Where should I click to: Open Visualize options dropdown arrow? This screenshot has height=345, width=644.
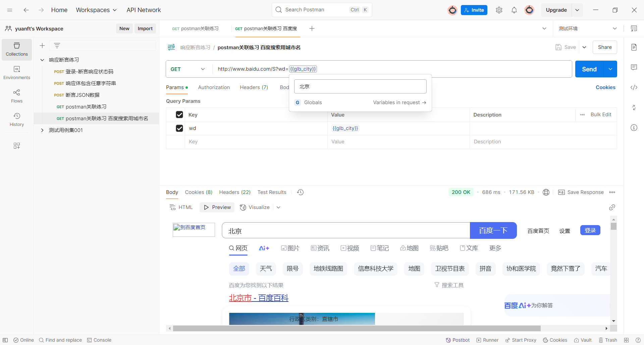pos(278,207)
